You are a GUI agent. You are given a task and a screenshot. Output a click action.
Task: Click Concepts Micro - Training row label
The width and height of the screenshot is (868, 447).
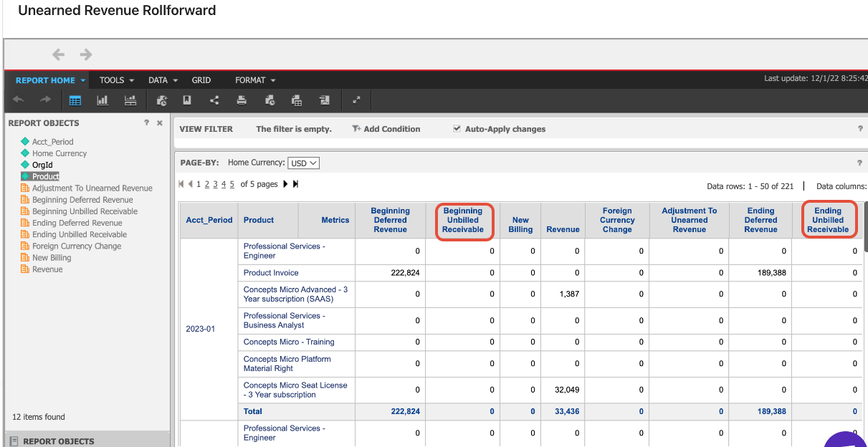pos(289,342)
